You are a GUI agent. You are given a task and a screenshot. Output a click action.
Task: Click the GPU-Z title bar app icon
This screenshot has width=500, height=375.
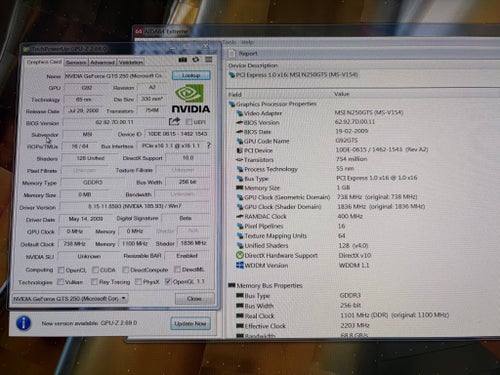pyautogui.click(x=26, y=50)
